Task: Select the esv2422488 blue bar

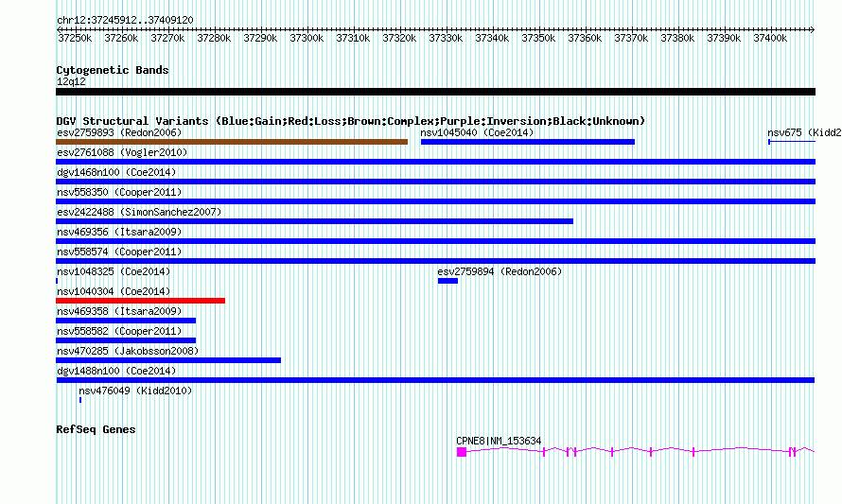Action: click(x=314, y=221)
